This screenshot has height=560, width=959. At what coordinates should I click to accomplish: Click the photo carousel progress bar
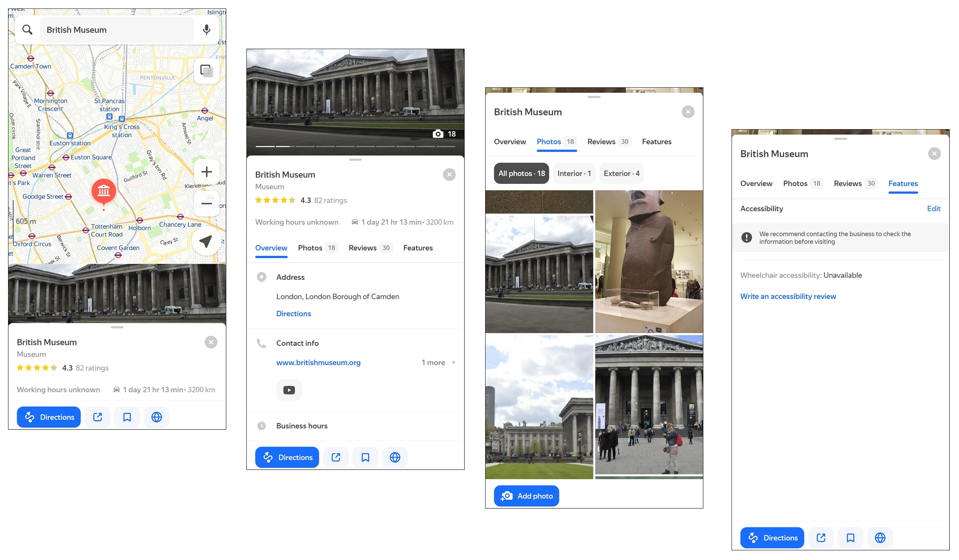click(355, 146)
